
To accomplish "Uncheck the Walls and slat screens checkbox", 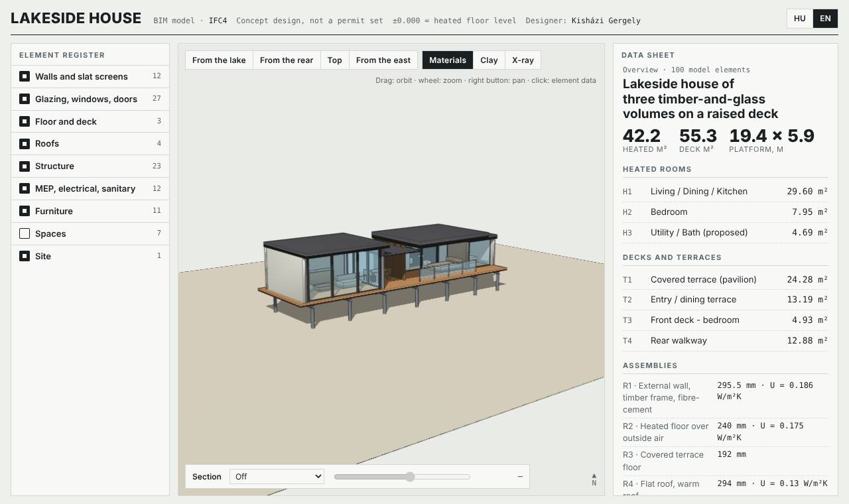I will (25, 76).
